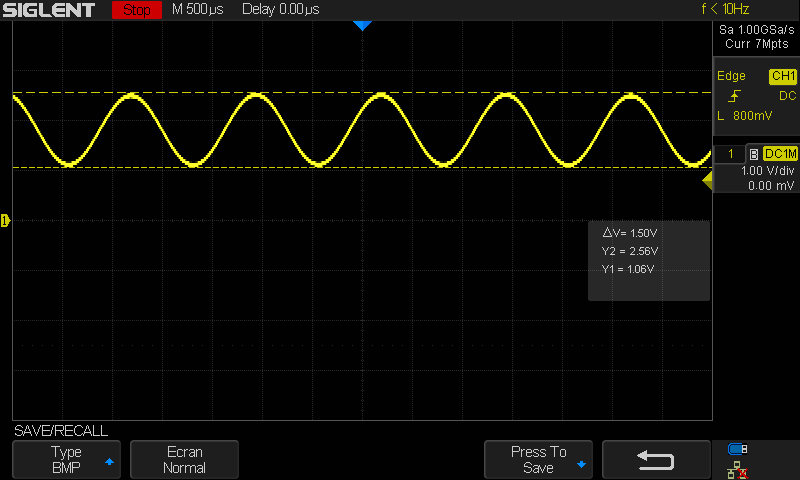Click the 1.00 V/div vertical scale value

pos(767,171)
